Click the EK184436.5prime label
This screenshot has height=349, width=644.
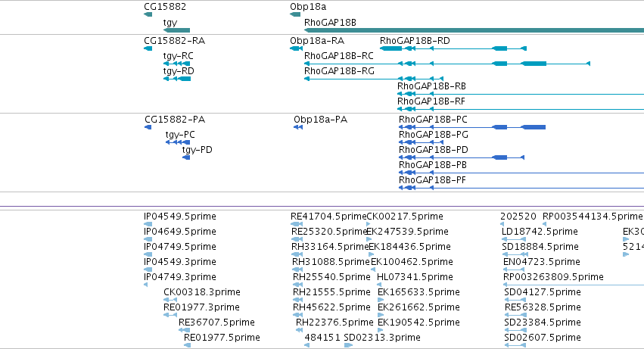409,247
